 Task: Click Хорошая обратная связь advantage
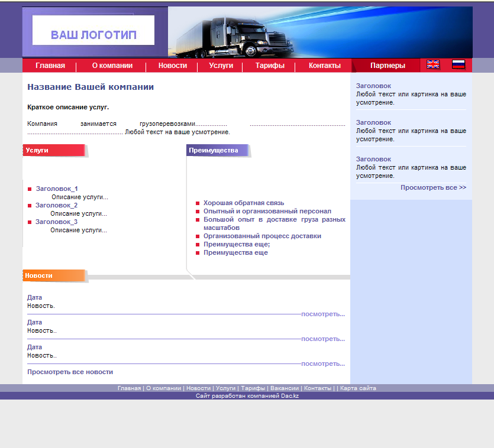tap(244, 203)
